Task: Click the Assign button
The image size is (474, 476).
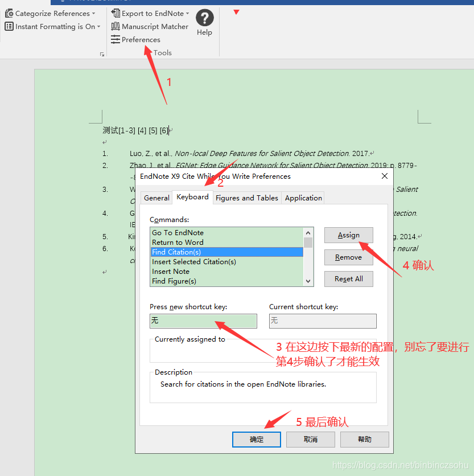Action: pyautogui.click(x=349, y=235)
